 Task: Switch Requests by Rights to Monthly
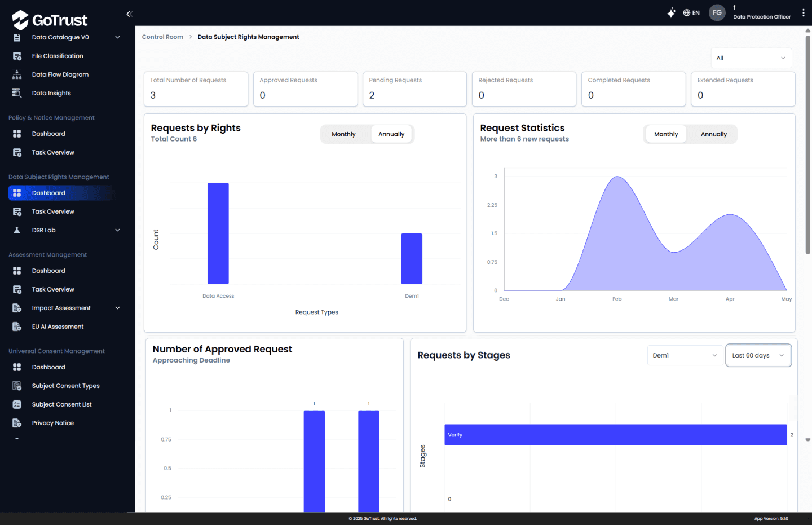(343, 134)
